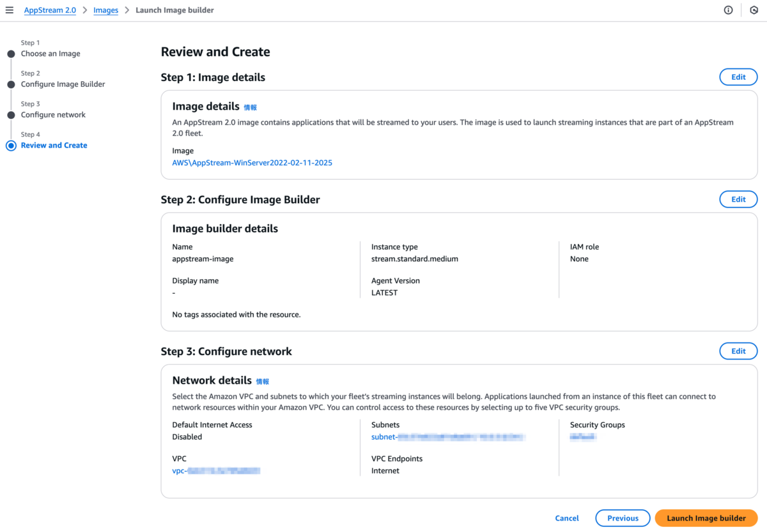Click 'Launch Image builder' breadcrumb text

point(174,10)
